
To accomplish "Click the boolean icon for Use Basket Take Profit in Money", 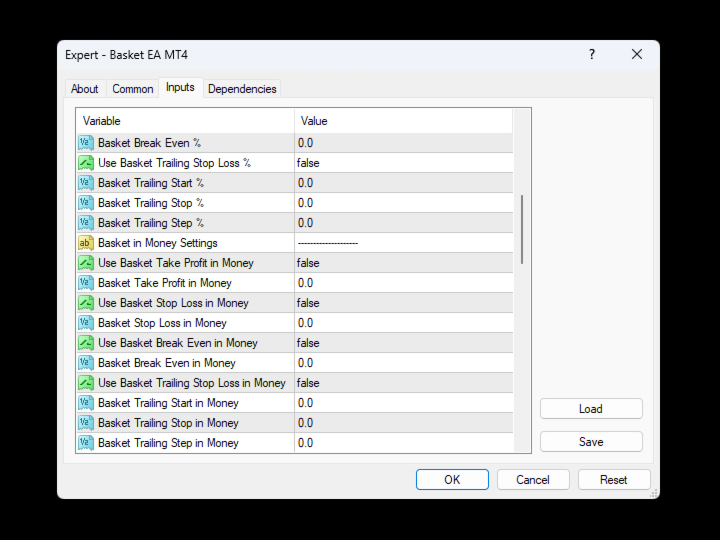I will tap(86, 263).
